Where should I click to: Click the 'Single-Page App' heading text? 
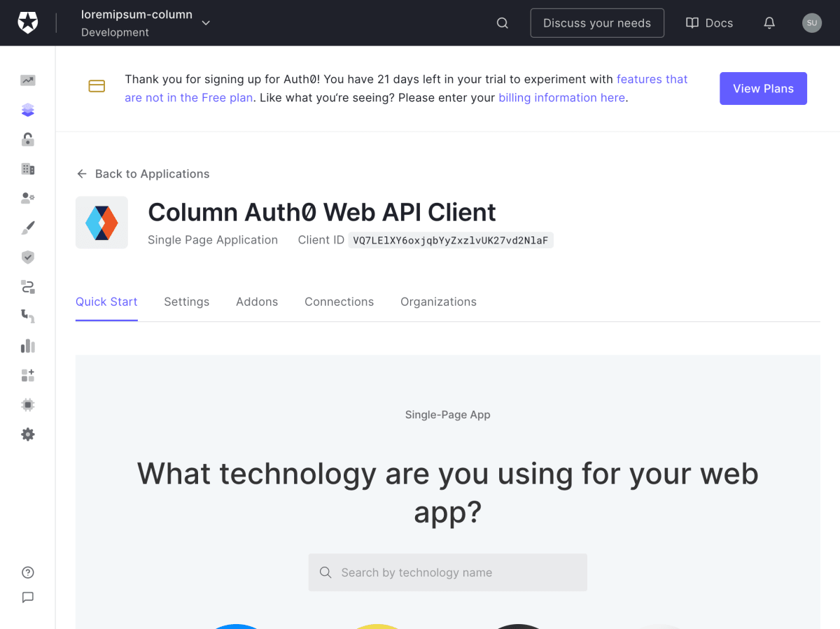(448, 414)
